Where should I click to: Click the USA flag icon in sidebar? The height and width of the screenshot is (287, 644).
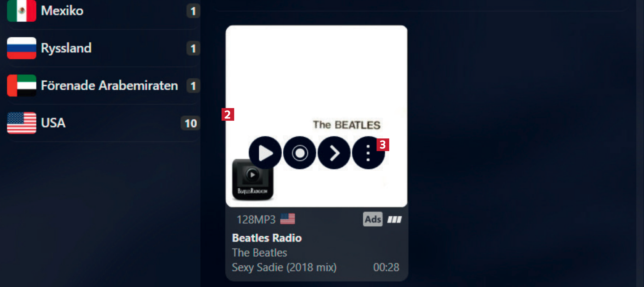(x=22, y=123)
